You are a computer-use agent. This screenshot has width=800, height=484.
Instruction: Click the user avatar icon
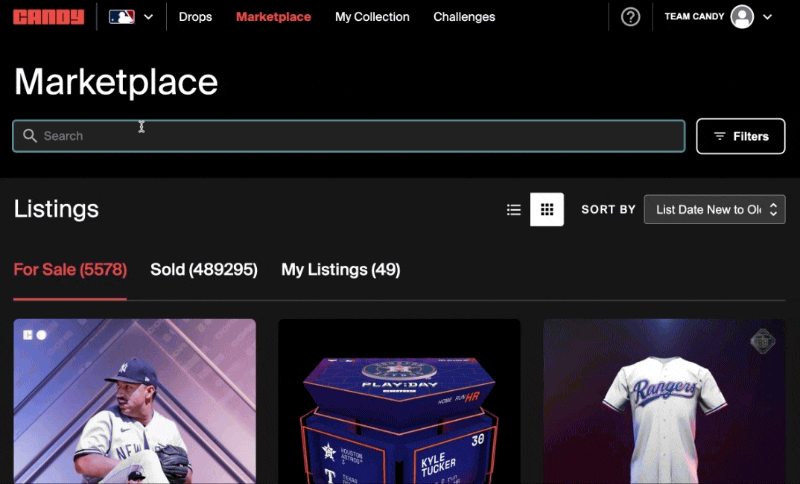pyautogui.click(x=742, y=17)
